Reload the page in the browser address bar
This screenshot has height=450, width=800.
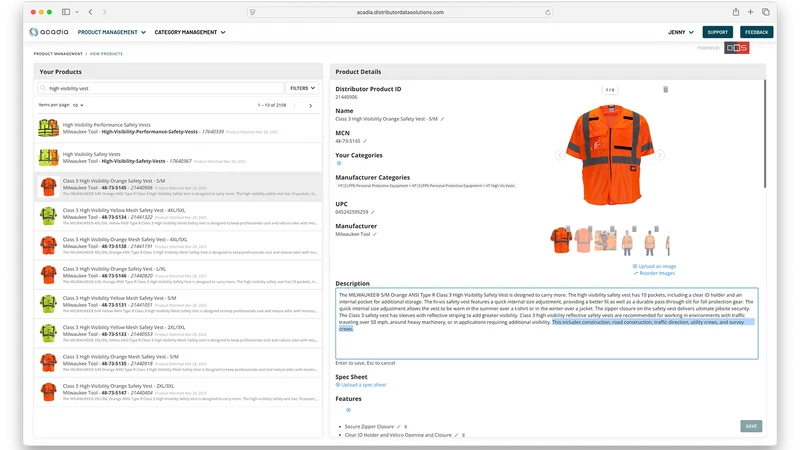tap(547, 12)
